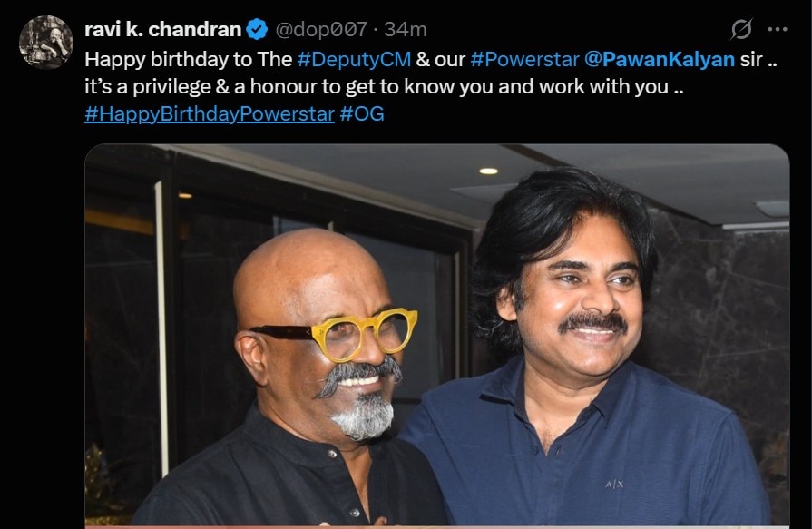Open the 34m timestamp permalink
Viewport: 812px width, 529px height.
406,30
